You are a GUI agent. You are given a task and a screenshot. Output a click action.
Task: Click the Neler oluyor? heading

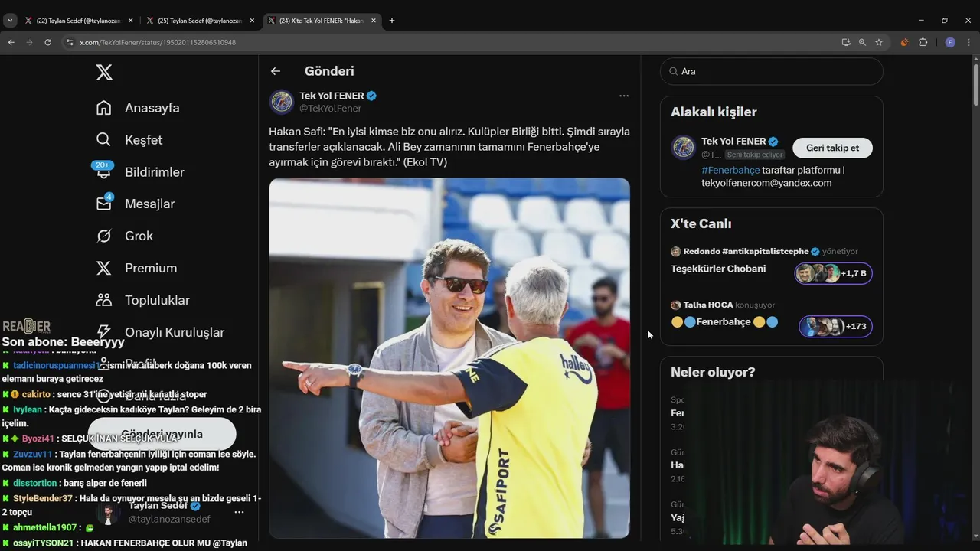click(x=713, y=372)
